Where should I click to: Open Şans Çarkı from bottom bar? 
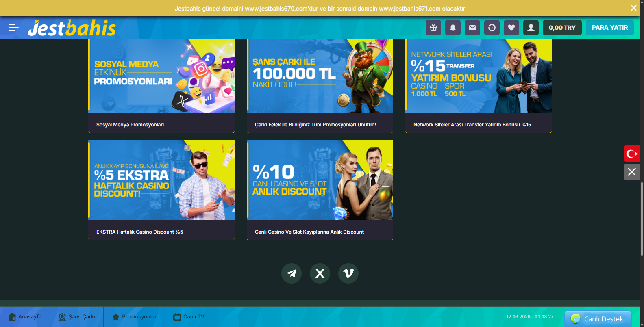(x=77, y=317)
